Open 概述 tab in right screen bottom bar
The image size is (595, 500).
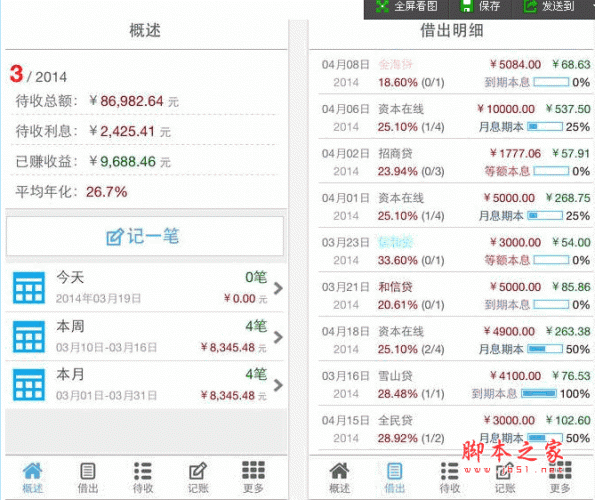tap(339, 478)
